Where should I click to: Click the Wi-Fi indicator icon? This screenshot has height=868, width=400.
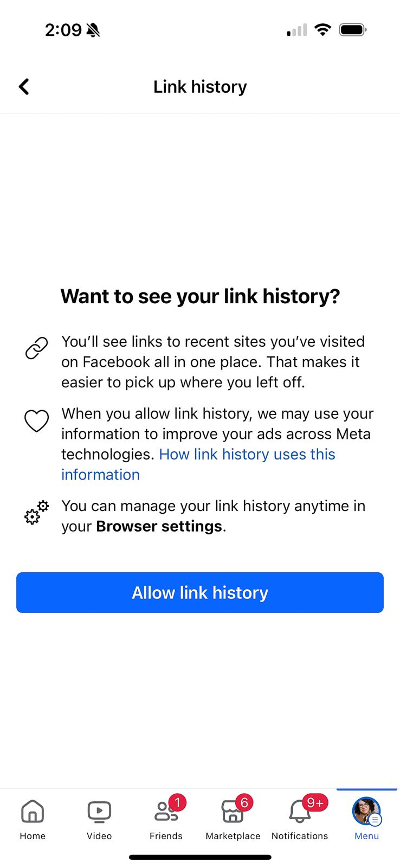pyautogui.click(x=322, y=30)
